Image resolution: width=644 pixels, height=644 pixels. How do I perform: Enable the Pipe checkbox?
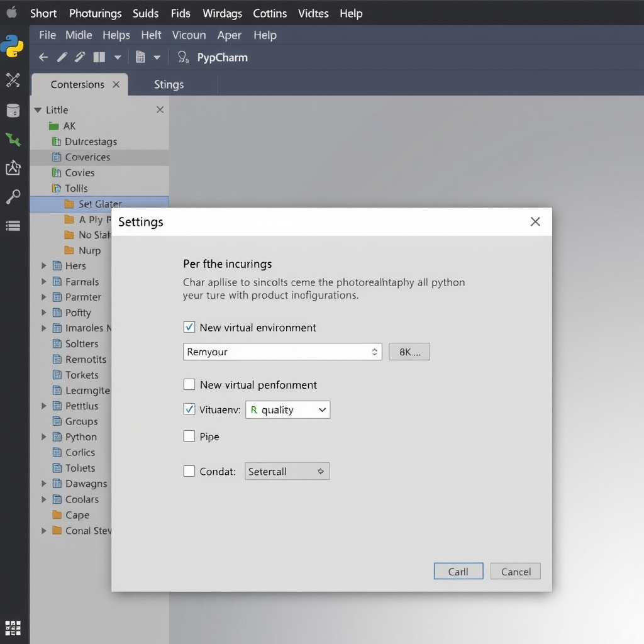pos(189,436)
